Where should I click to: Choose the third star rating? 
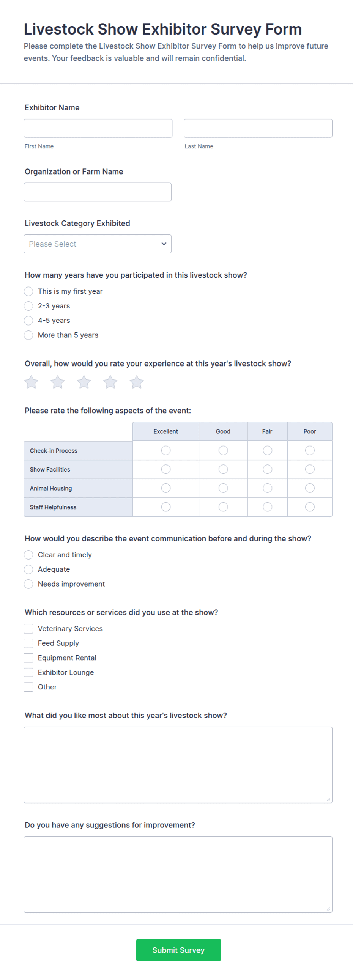pos(84,382)
